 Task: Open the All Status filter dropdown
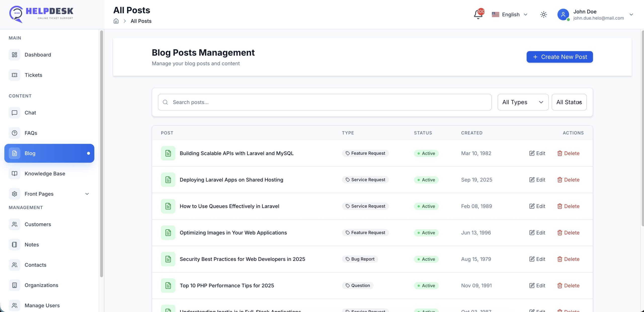(x=569, y=102)
